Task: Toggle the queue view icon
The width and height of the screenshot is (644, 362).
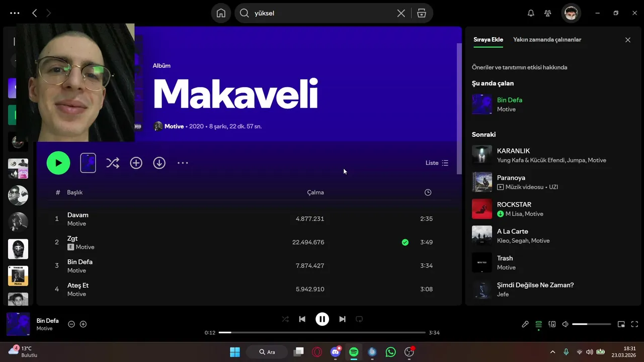Action: pos(538,324)
